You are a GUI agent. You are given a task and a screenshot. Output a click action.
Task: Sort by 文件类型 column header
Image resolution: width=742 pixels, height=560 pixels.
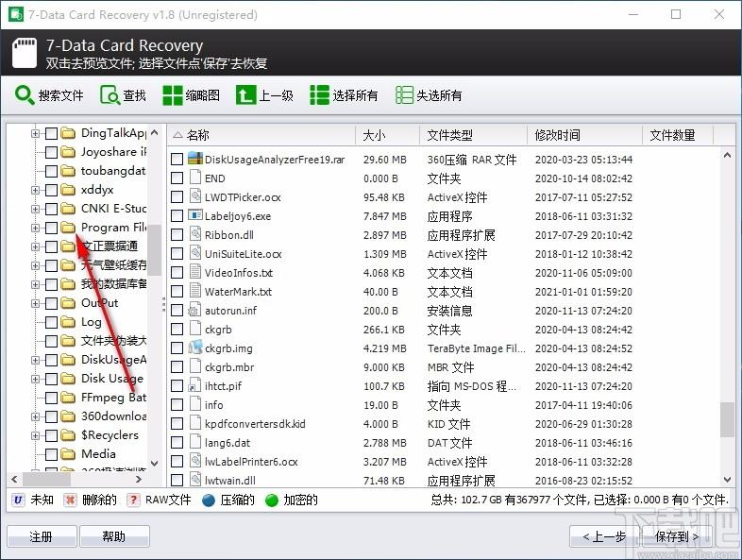[473, 135]
